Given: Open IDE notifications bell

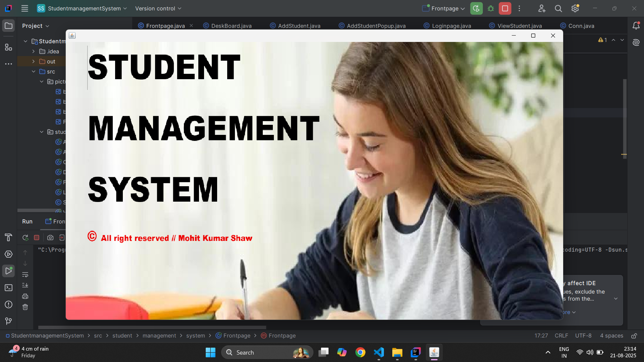Looking at the screenshot, I should tap(636, 26).
